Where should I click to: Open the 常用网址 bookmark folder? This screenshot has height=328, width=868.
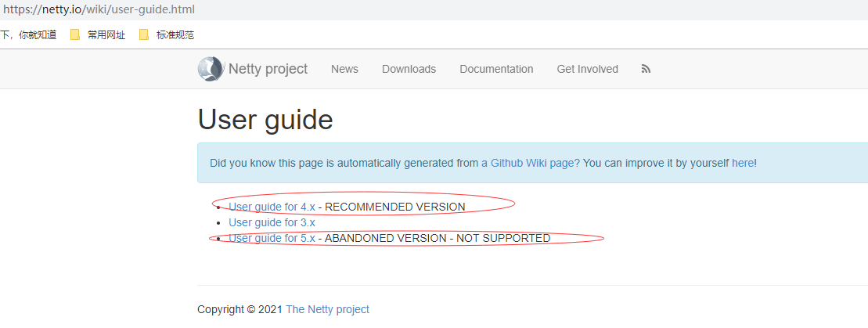pyautogui.click(x=98, y=35)
